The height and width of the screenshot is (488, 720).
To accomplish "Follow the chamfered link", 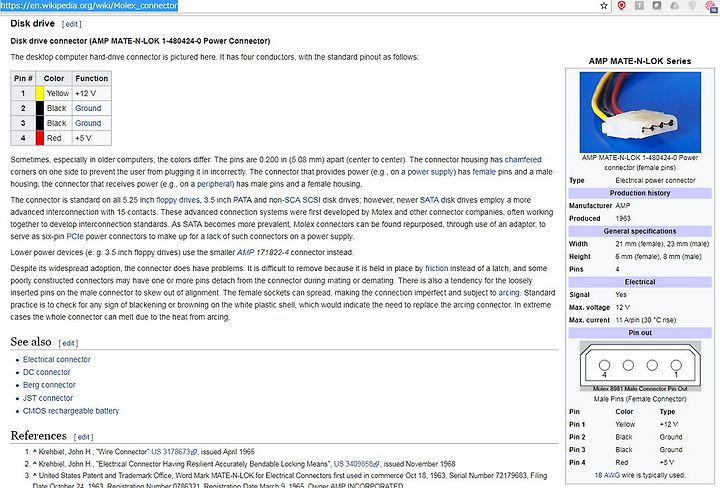I will [x=523, y=160].
